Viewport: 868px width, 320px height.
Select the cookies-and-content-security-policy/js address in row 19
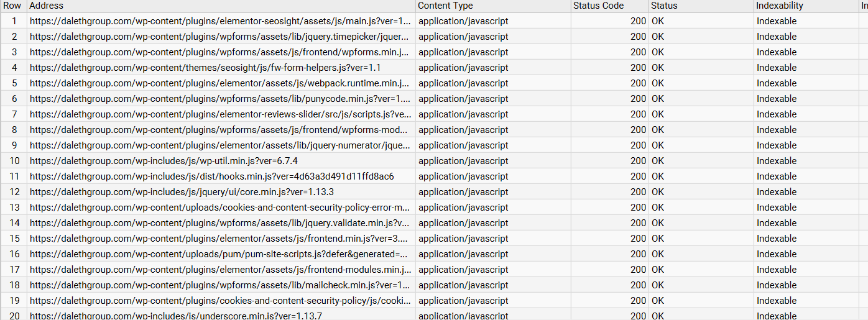point(221,301)
